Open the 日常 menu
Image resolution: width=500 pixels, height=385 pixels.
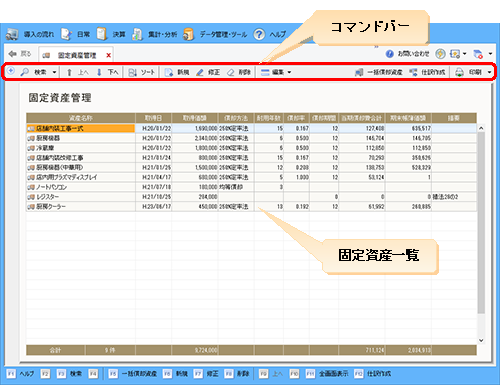click(83, 34)
